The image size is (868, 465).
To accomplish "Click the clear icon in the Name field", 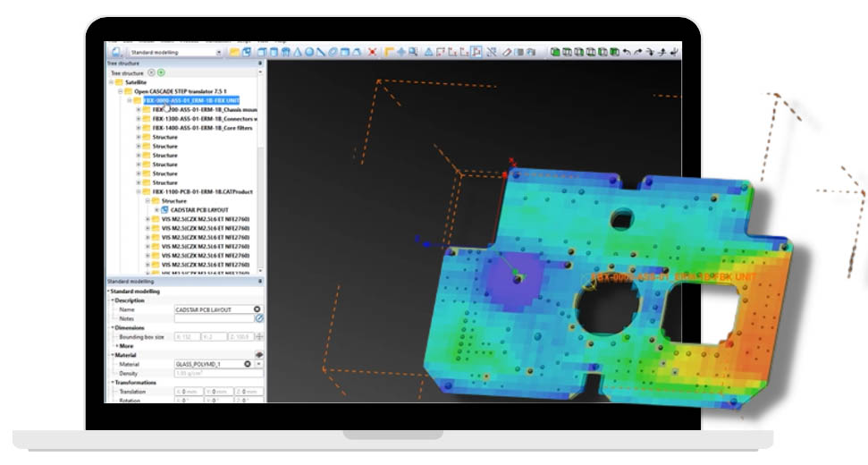I will click(x=257, y=309).
